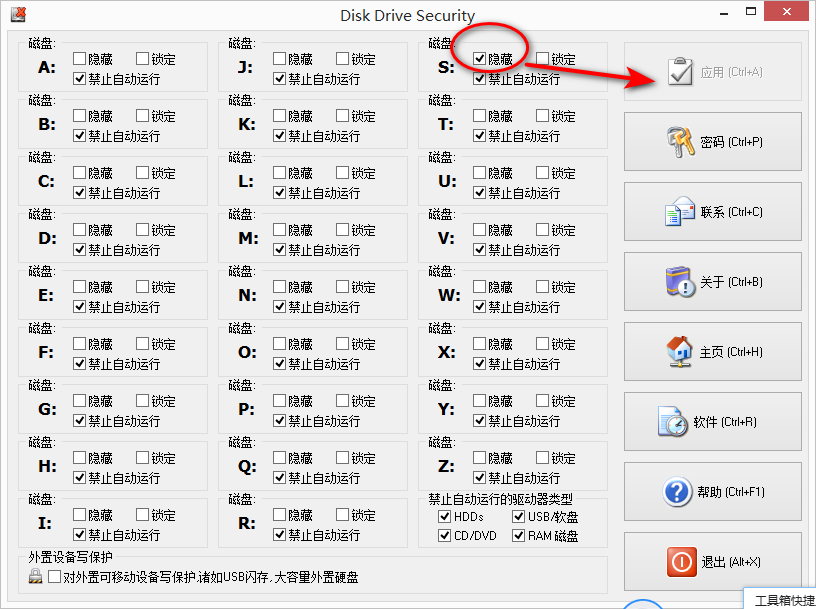Check the Hide (隐藏) box for drive A:

(x=80, y=58)
